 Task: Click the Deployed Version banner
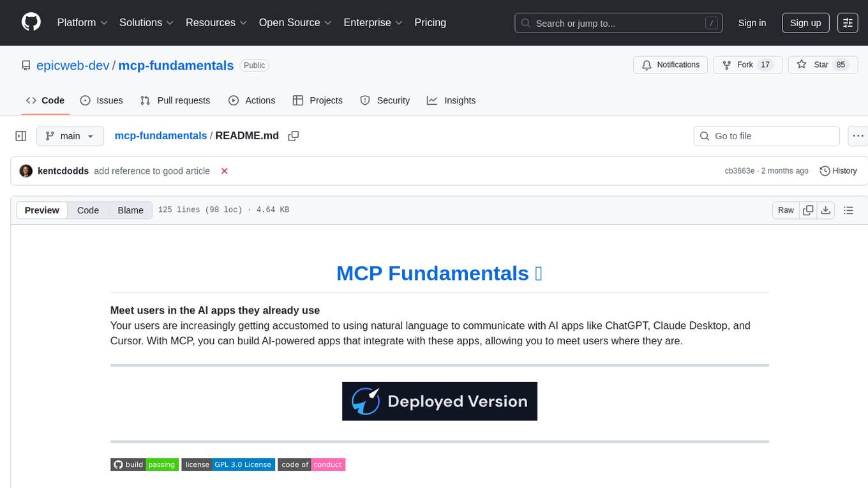click(440, 401)
